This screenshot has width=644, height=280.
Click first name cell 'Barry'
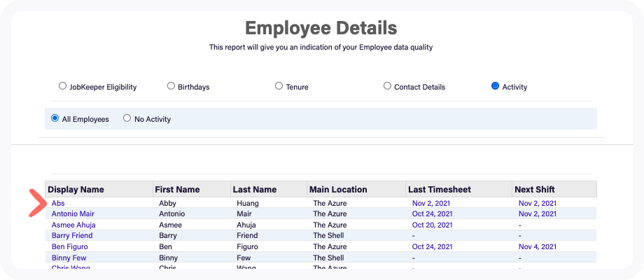point(168,236)
